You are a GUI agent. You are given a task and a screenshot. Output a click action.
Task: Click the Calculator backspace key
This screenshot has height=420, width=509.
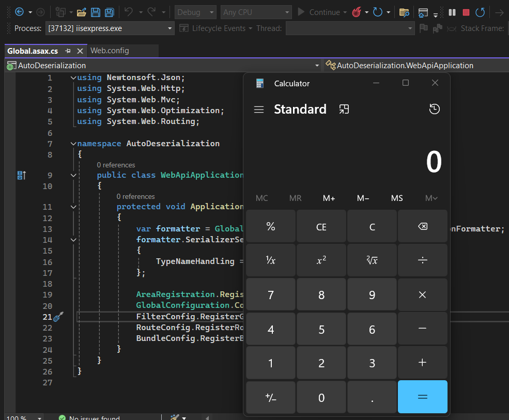tap(423, 226)
